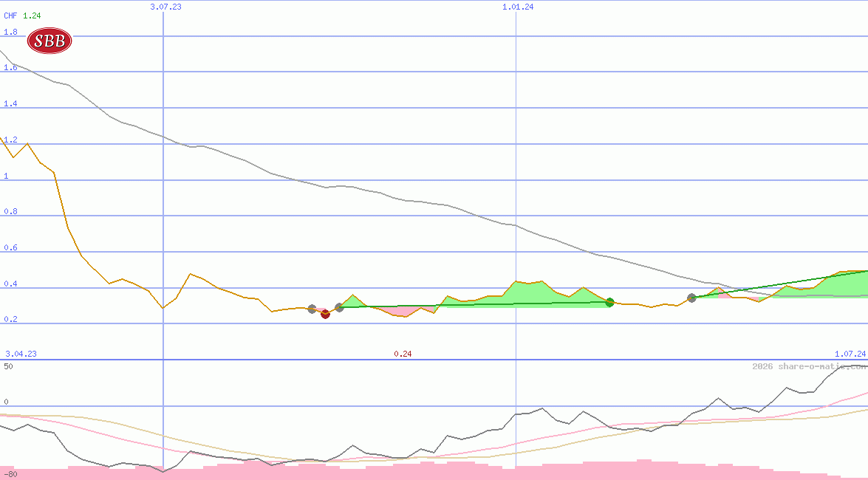Click the -80 label on the indicator axis

(x=10, y=474)
